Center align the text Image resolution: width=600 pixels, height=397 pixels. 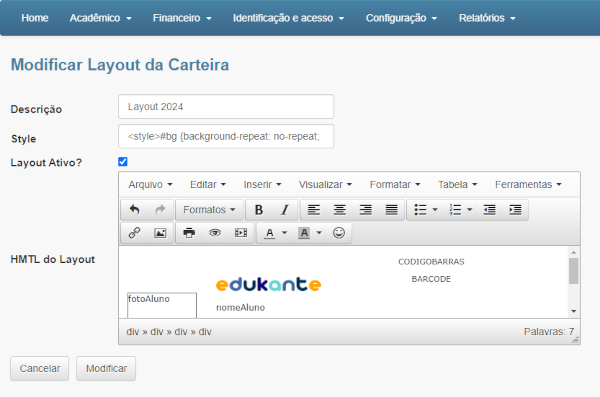pyautogui.click(x=339, y=210)
